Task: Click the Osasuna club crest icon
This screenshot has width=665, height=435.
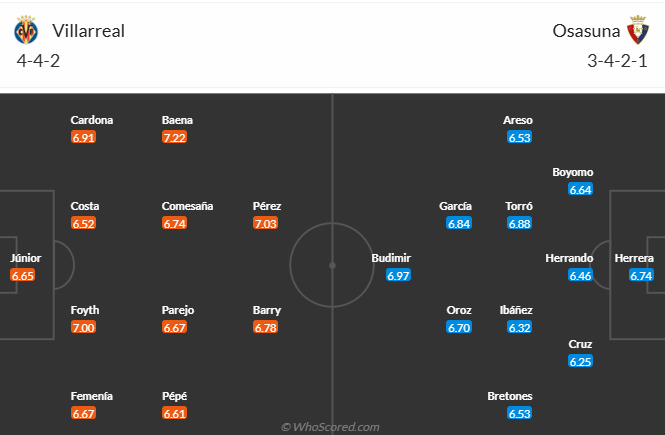Action: tap(637, 30)
